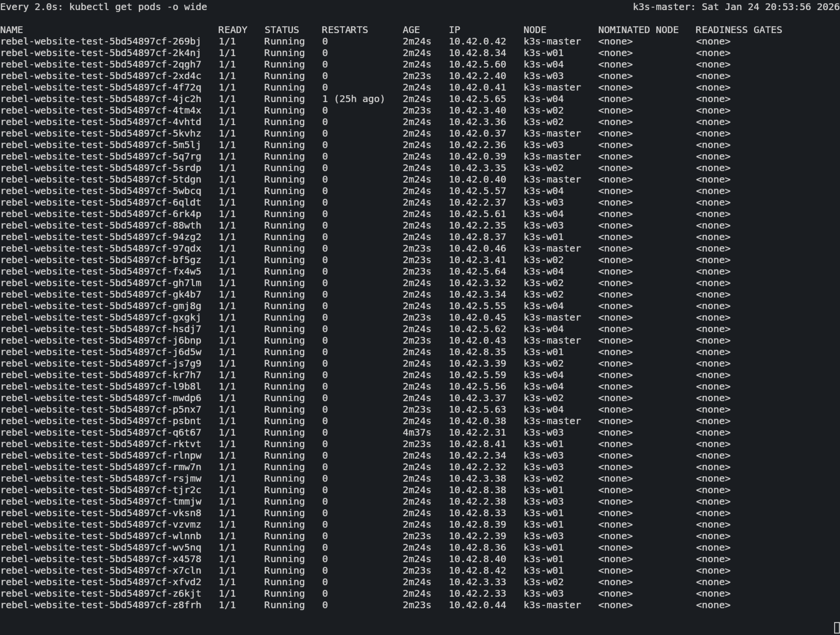This screenshot has width=840, height=635.
Task: Click the STATUS column header
Action: (281, 30)
